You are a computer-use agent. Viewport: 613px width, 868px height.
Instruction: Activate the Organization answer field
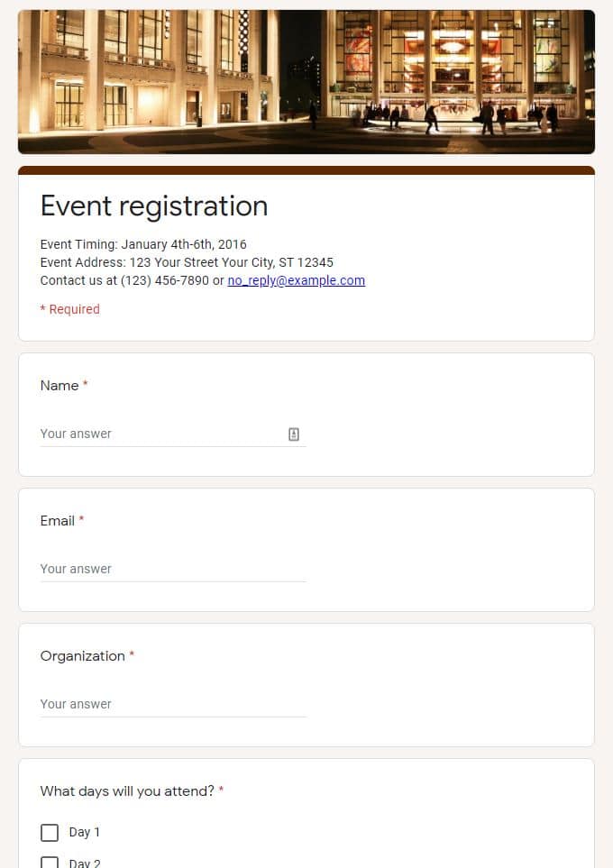tap(173, 704)
